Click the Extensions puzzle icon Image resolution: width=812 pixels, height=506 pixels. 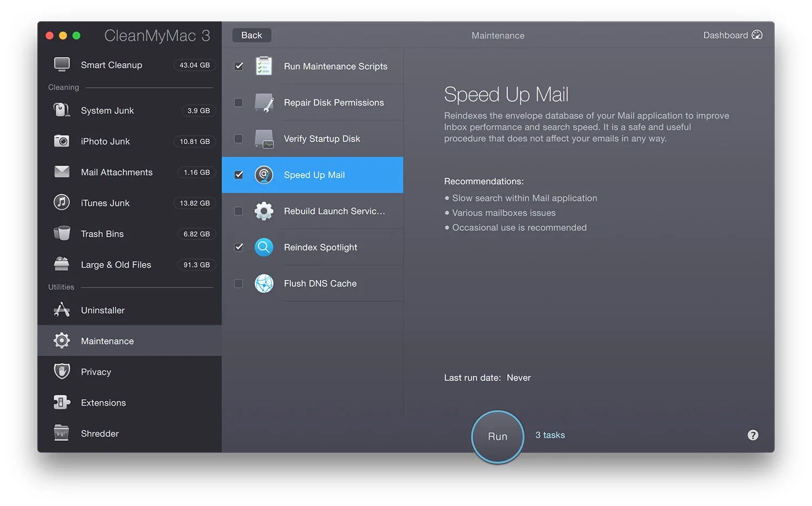62,403
